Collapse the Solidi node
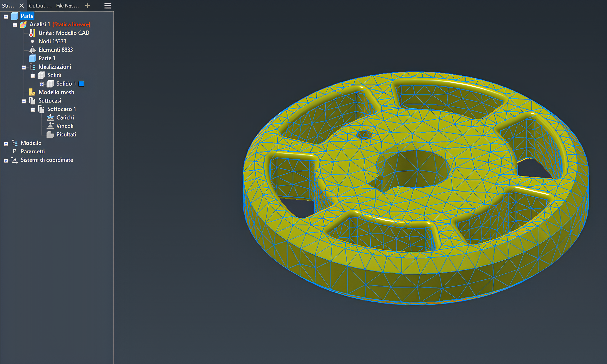607x364 pixels. pyautogui.click(x=33, y=76)
